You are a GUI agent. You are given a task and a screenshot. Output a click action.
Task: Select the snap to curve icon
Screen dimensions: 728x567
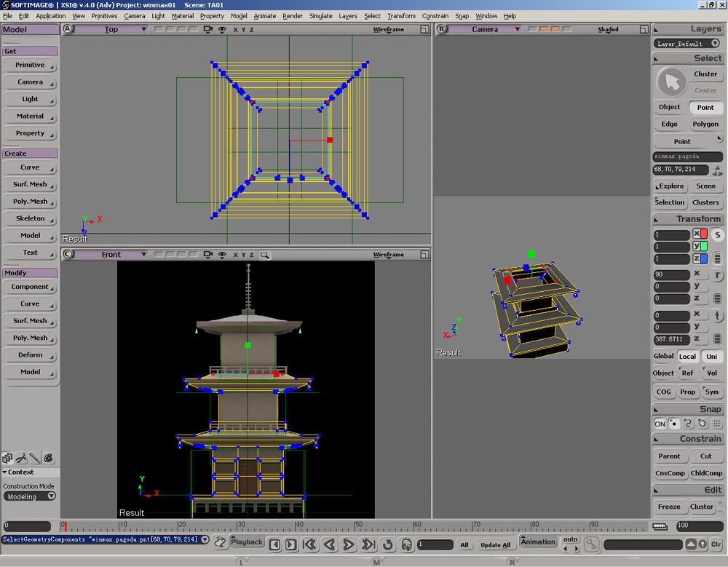coord(688,424)
